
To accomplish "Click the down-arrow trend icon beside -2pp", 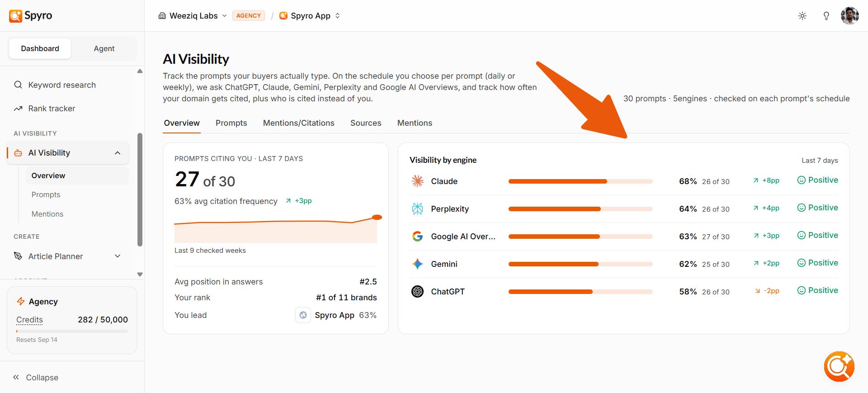I will click(x=758, y=291).
